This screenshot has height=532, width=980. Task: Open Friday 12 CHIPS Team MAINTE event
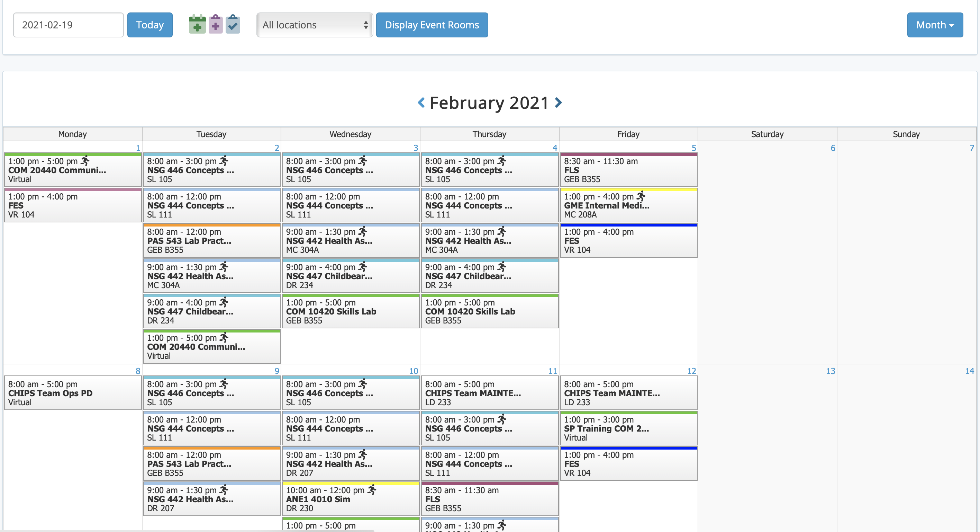click(x=629, y=393)
